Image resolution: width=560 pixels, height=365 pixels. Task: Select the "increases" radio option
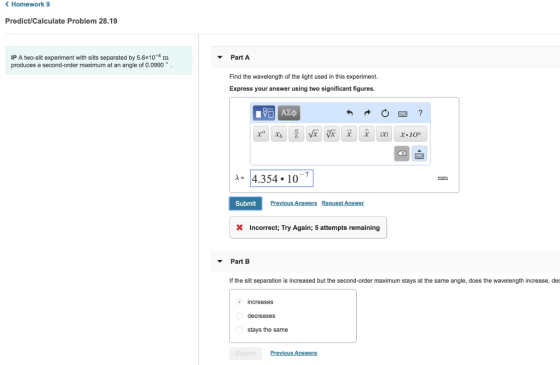[239, 302]
